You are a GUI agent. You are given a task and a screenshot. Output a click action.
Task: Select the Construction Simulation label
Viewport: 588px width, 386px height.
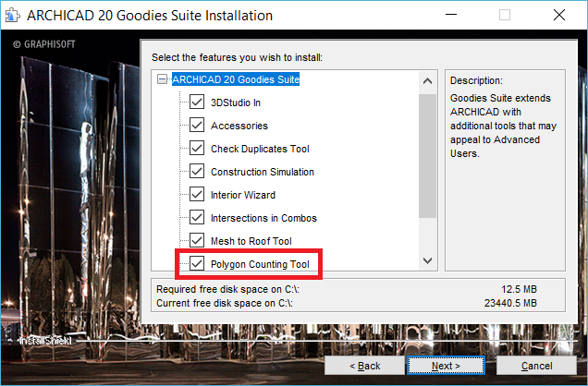(263, 172)
